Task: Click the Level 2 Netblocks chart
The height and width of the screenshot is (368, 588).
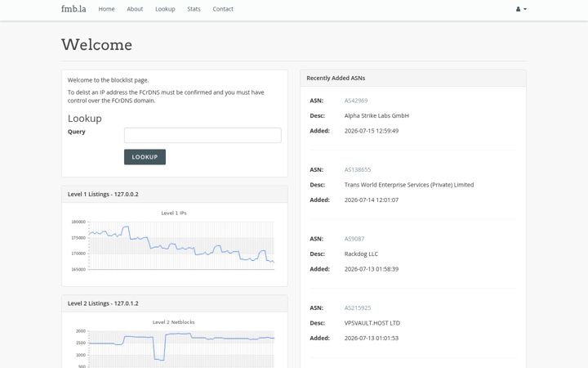Action: tap(174, 343)
